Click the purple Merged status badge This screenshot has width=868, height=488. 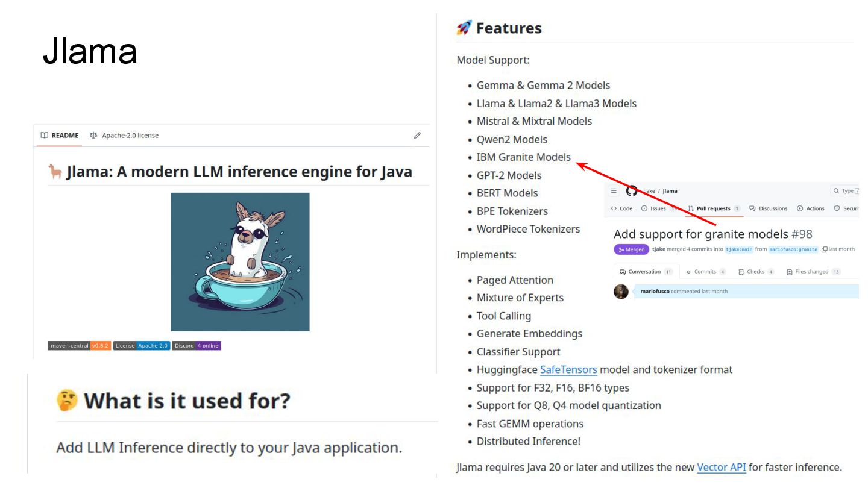click(x=631, y=249)
